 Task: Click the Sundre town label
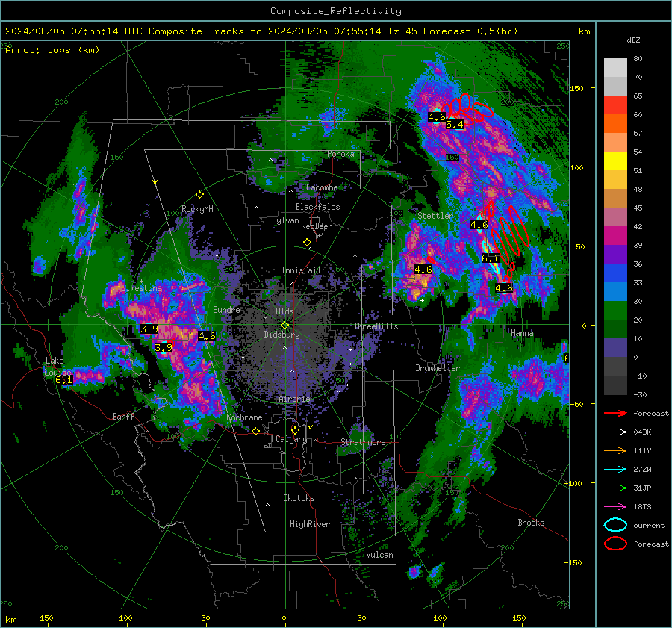click(226, 309)
